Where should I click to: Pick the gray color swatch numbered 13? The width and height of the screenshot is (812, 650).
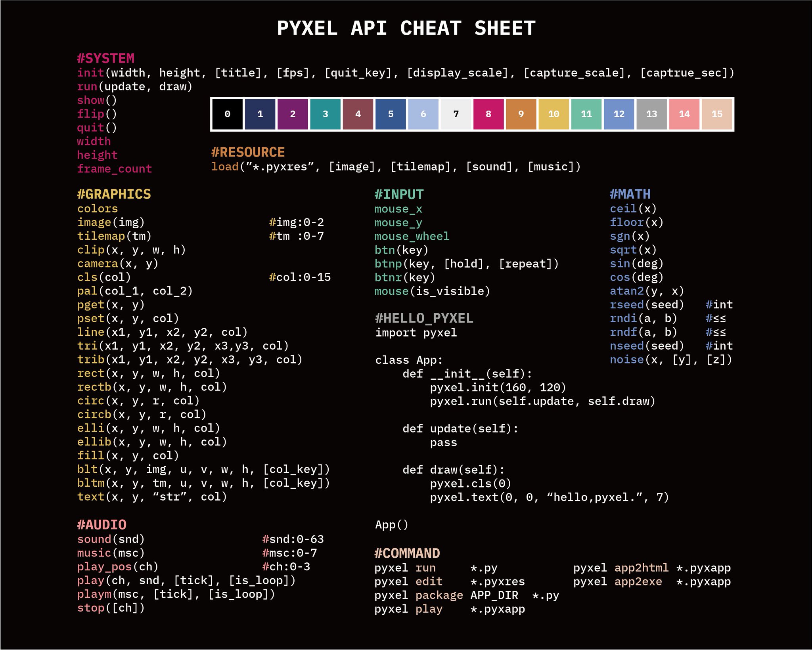[651, 114]
